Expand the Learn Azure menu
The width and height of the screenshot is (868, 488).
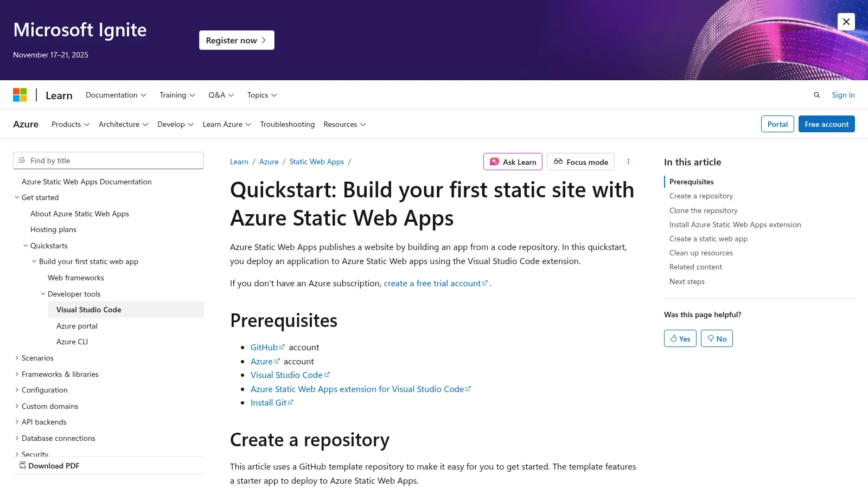coord(227,124)
